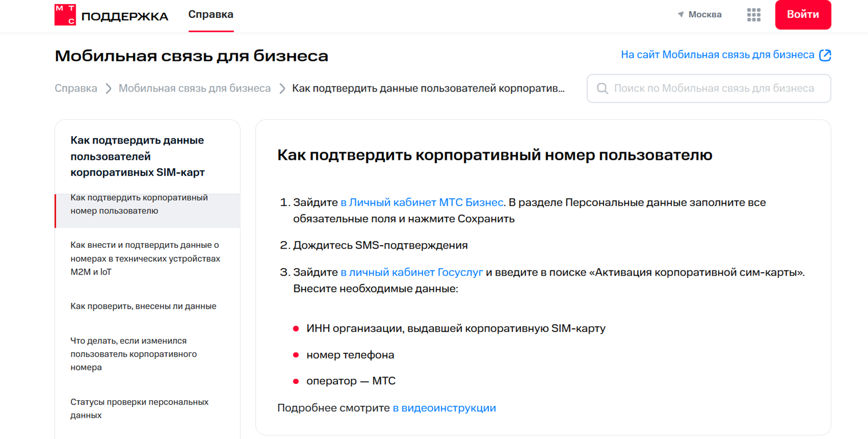
Task: Change city by clicking Москва
Action: [x=705, y=14]
